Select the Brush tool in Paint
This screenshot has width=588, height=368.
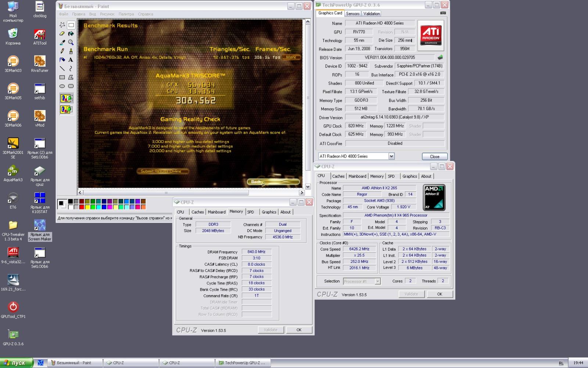(x=71, y=51)
